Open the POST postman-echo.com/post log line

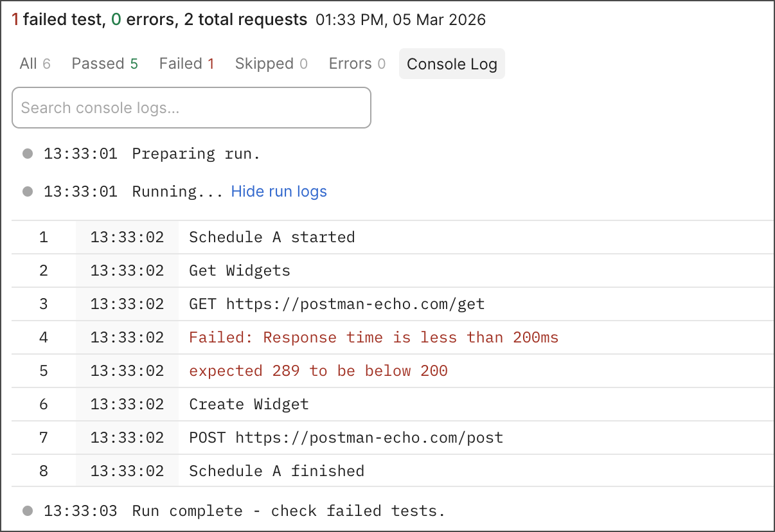[345, 438]
